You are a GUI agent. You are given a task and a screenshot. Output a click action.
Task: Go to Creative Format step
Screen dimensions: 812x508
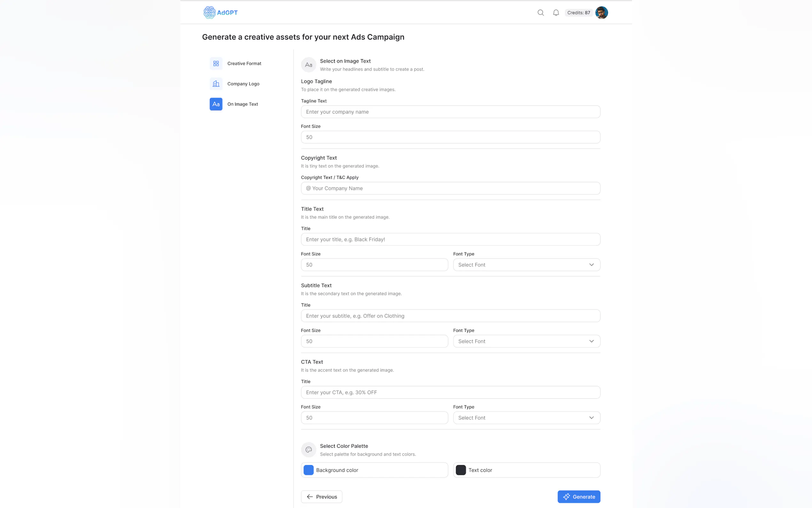pos(244,63)
